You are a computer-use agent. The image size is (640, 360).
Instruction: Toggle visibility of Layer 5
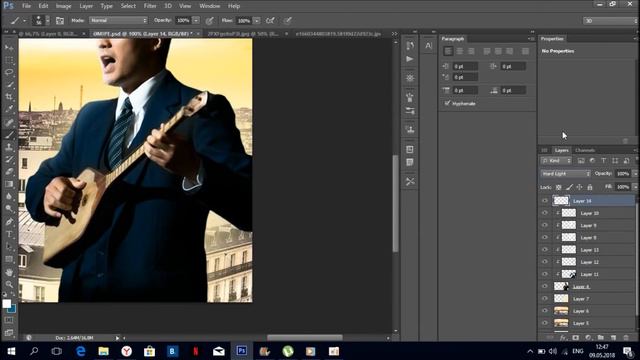point(545,323)
